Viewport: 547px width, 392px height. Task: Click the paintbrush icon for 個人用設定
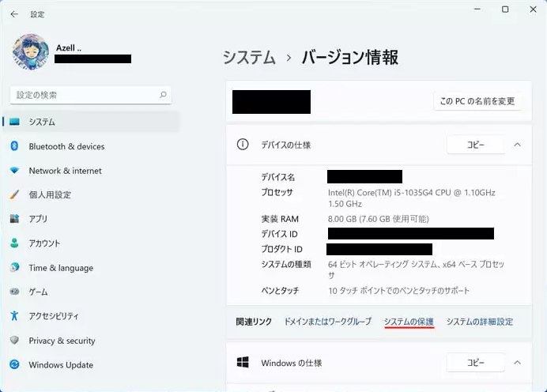pos(14,194)
